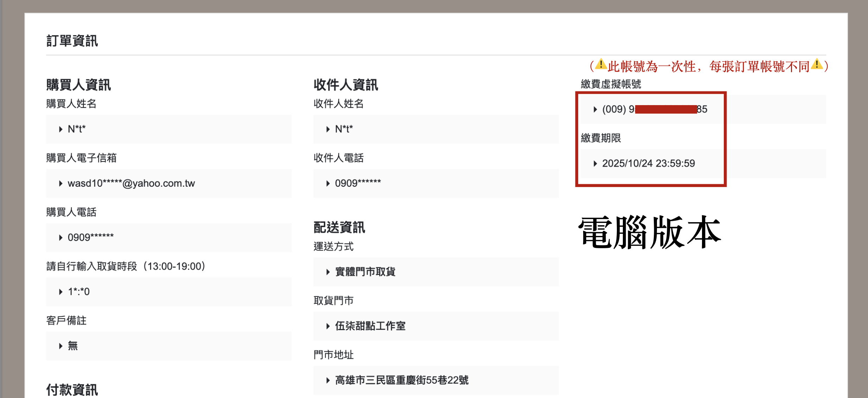Click the arrow next to buyer phone 0909******
The width and height of the screenshot is (868, 398).
61,238
